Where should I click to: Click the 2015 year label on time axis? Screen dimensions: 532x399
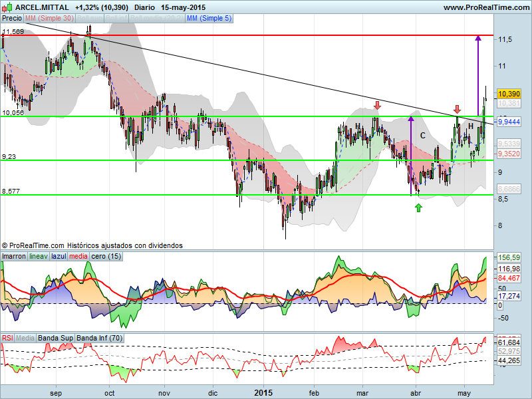[263, 393]
